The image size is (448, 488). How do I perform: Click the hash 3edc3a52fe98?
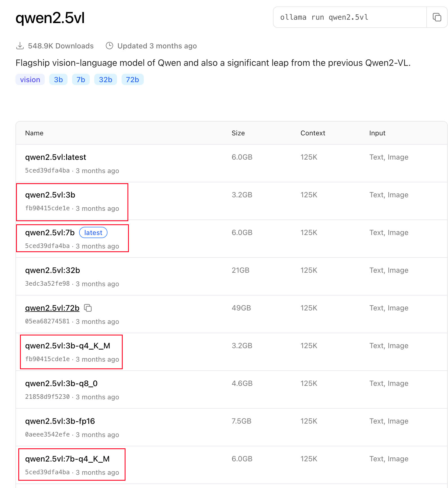point(47,284)
